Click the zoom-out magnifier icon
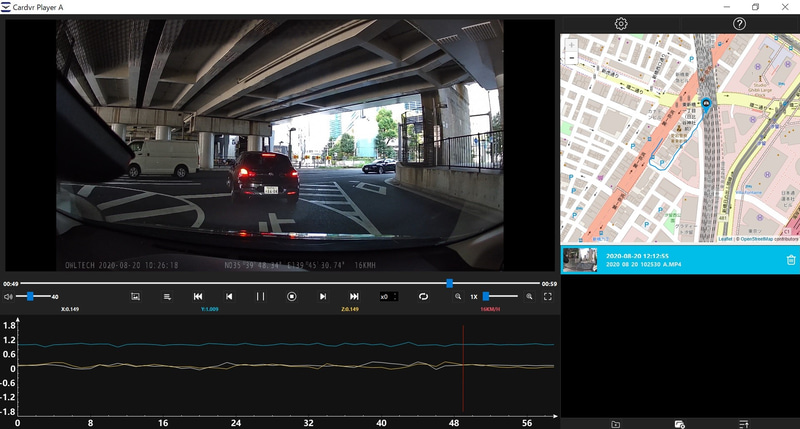Viewport: 800px width, 429px height. tap(458, 296)
